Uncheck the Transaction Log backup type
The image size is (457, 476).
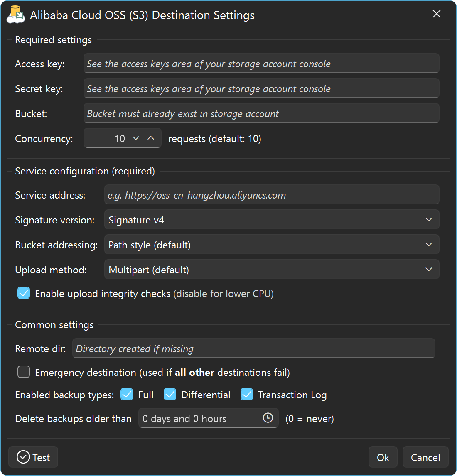[x=246, y=394]
